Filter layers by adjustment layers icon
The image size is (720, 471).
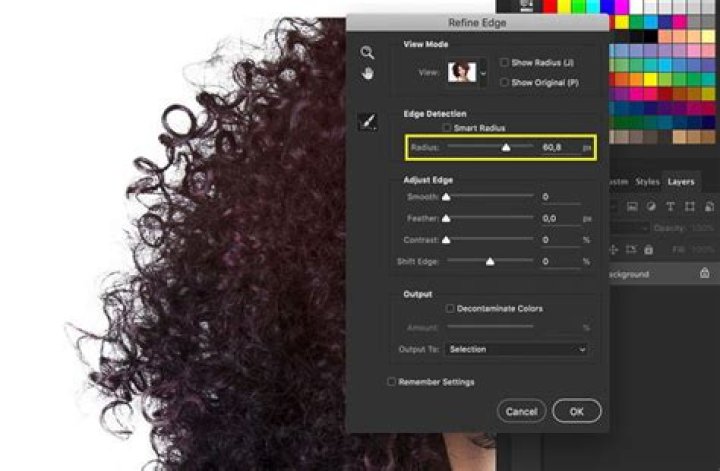pos(651,207)
